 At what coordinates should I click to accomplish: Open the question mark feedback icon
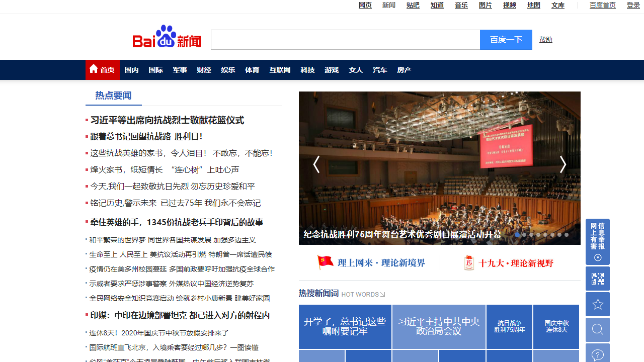[597, 354]
